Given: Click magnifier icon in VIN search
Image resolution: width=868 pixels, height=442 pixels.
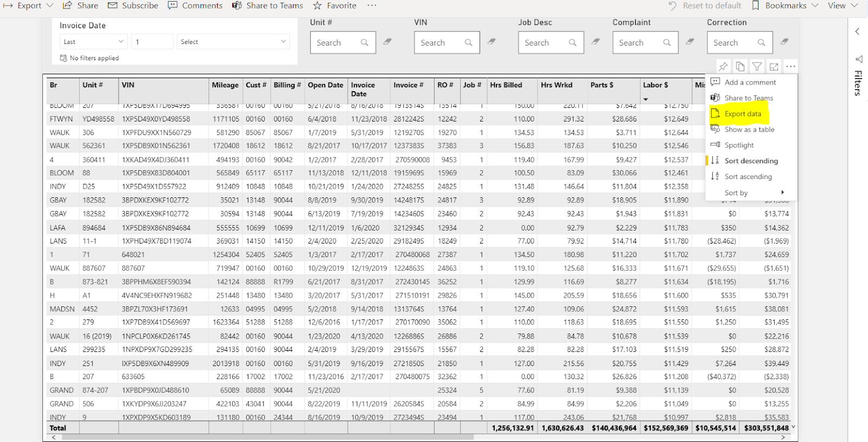Looking at the screenshot, I should coord(469,42).
